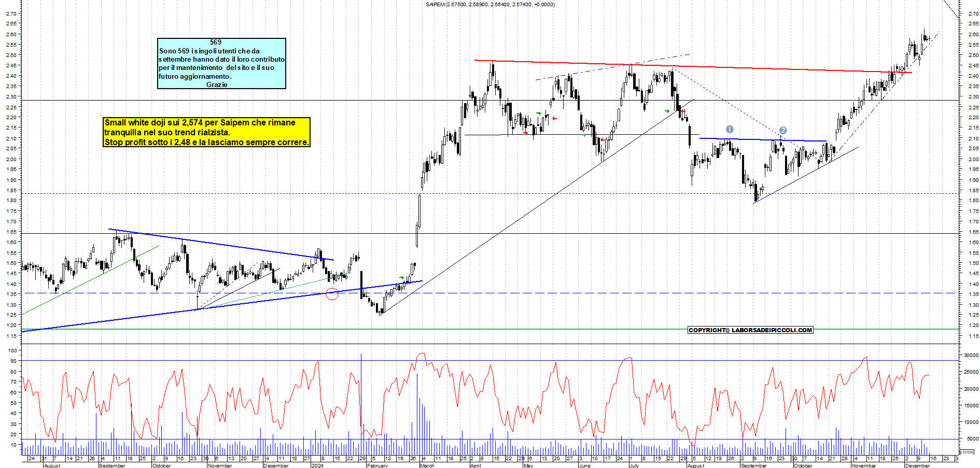Click the SAIPEM chart title with price values
Viewport: 980px width, 468px height.
(490, 4)
